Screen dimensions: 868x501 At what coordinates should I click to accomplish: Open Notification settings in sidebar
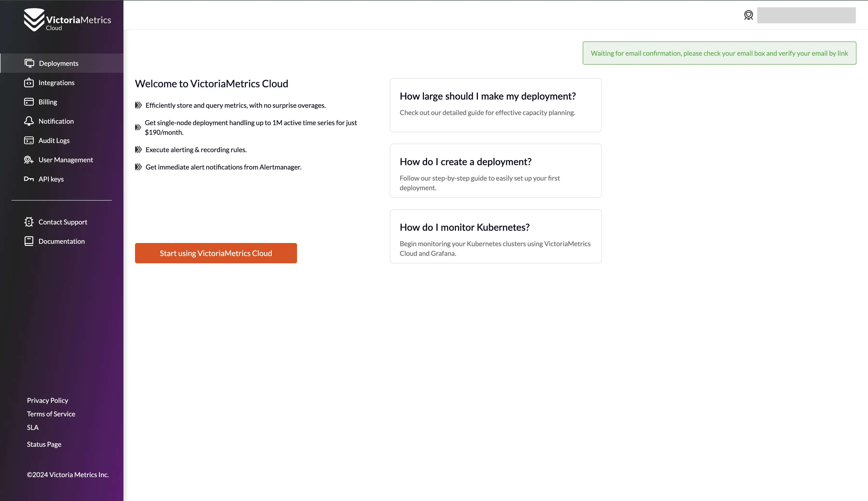[x=61, y=121]
